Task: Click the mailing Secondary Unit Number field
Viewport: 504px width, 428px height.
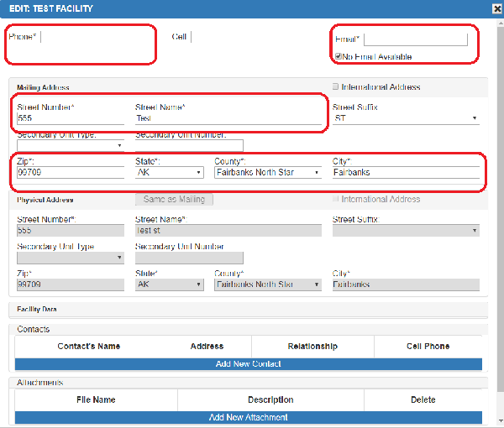Action: click(188, 146)
